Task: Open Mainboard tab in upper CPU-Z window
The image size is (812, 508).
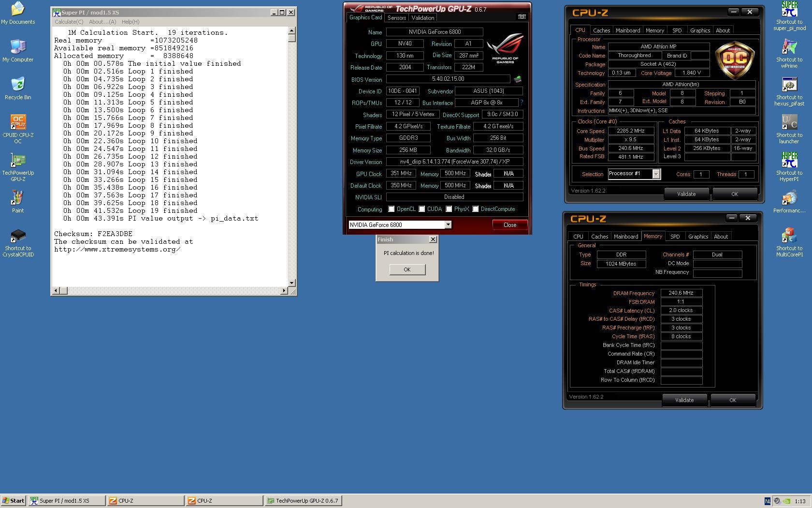Action: pos(627,30)
